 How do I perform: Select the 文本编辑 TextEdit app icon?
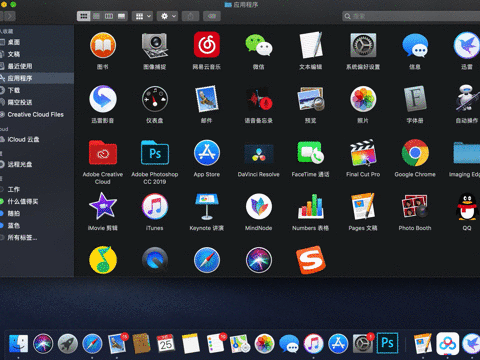tap(311, 45)
